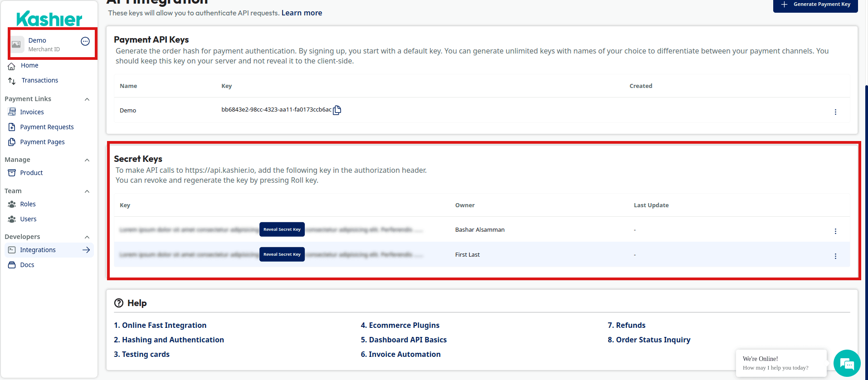Click the Integrations terminal icon
868x380 pixels.
coord(12,250)
